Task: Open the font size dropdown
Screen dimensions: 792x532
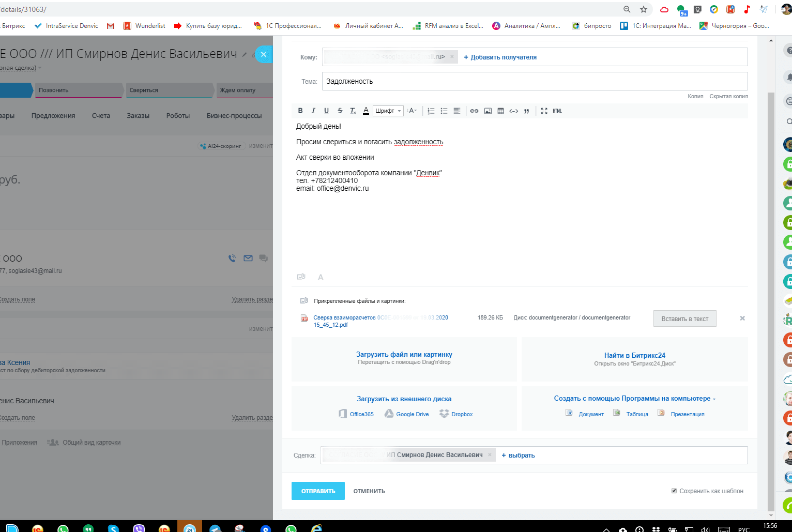Action: 412,111
